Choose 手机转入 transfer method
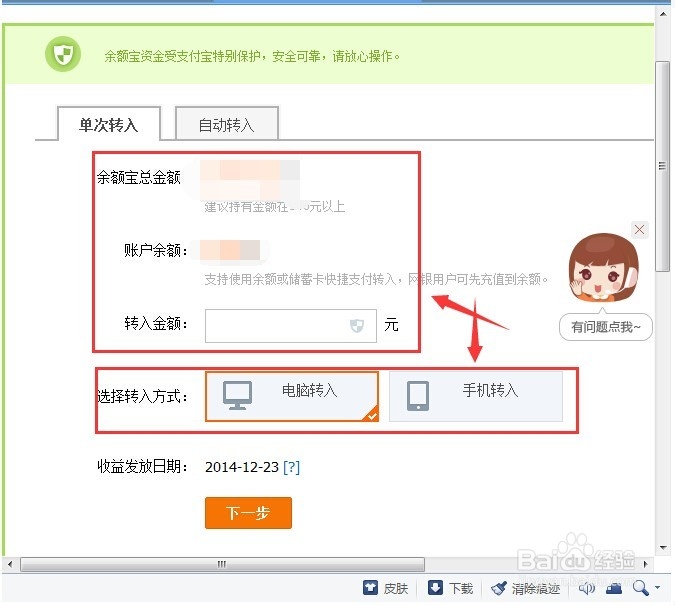Screen dimensions: 675x605 pos(476,396)
